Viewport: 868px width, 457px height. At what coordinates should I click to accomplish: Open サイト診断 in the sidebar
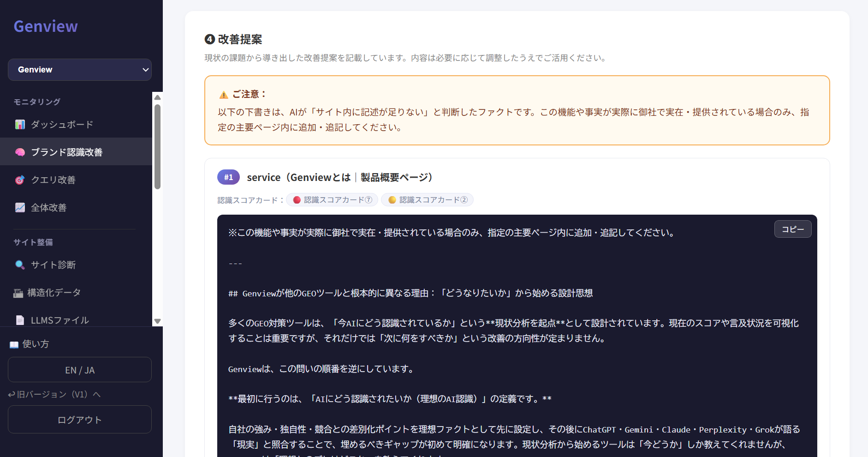(76, 265)
